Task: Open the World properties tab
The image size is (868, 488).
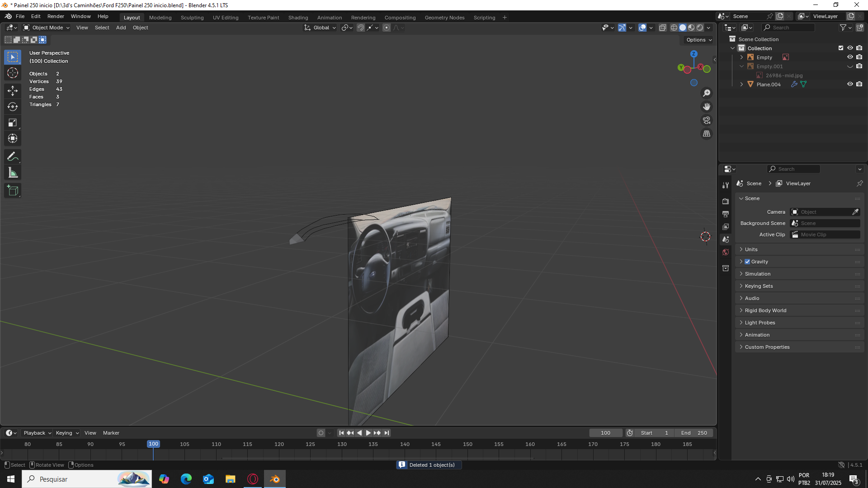Action: click(726, 252)
